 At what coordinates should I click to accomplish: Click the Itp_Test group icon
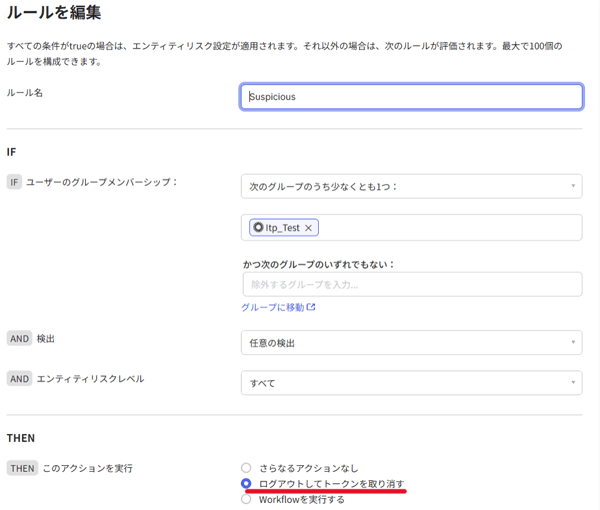[258, 227]
